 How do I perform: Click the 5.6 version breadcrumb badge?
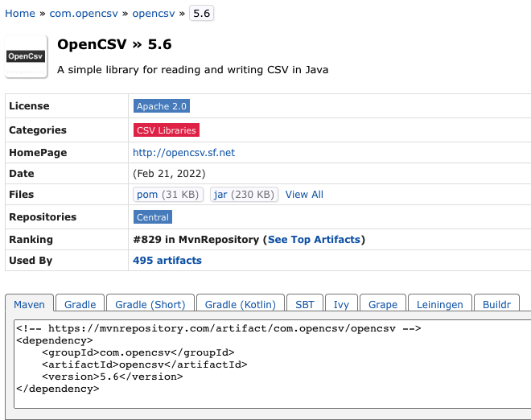tap(201, 14)
